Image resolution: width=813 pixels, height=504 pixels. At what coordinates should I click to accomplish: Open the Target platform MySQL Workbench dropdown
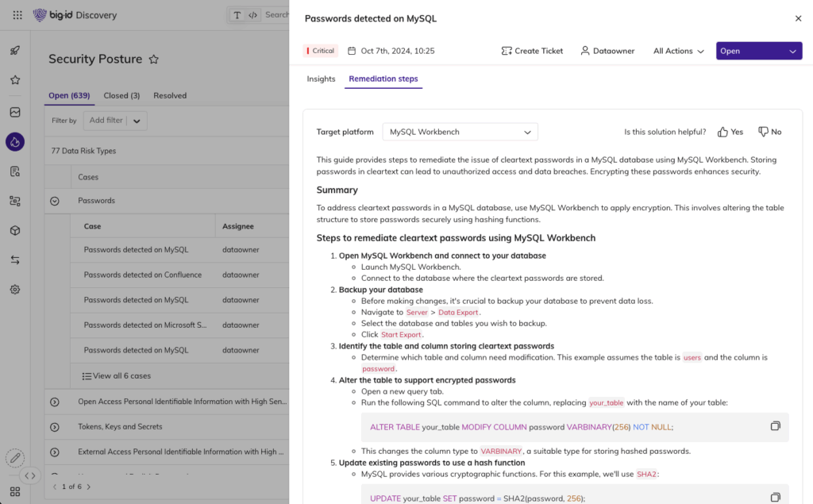460,132
